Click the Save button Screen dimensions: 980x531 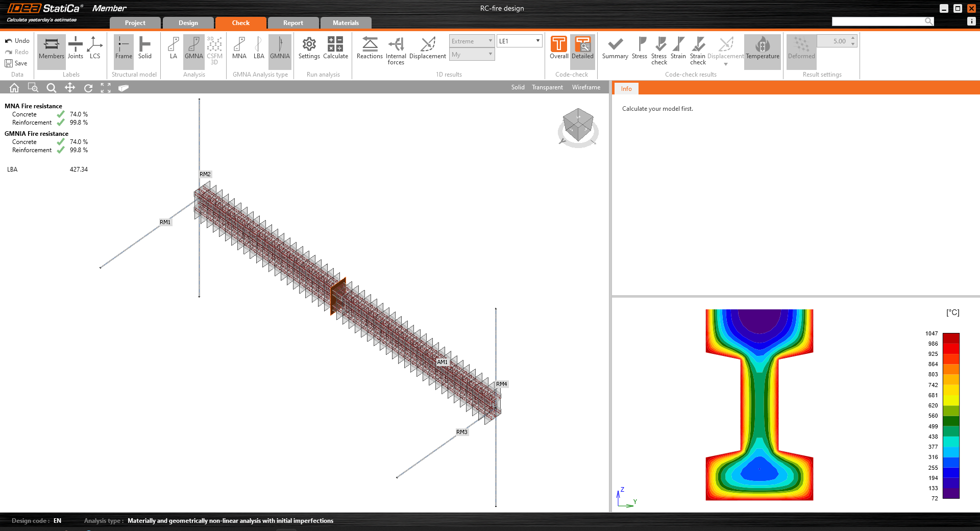[17, 63]
